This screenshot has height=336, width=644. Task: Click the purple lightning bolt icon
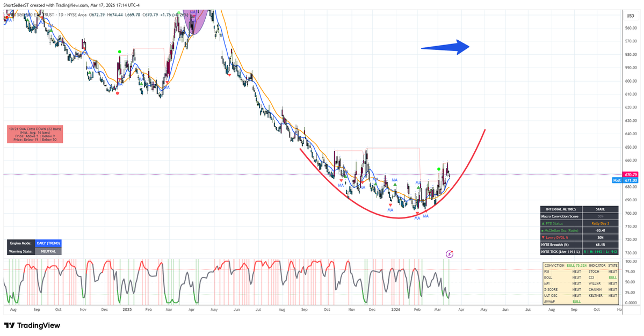tap(450, 254)
